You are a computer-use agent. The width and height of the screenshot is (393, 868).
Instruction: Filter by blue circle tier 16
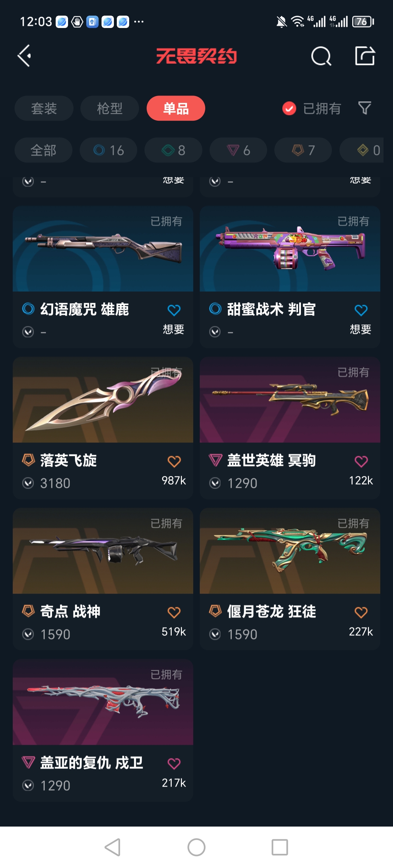(108, 150)
